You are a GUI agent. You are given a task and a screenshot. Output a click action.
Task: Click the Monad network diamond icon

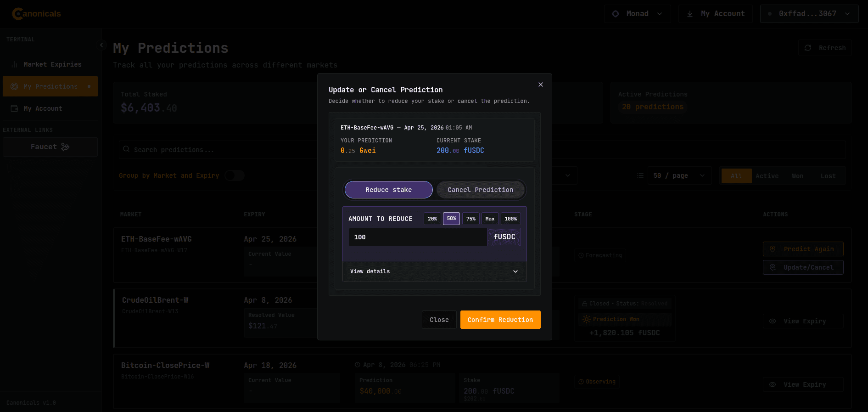click(x=616, y=14)
